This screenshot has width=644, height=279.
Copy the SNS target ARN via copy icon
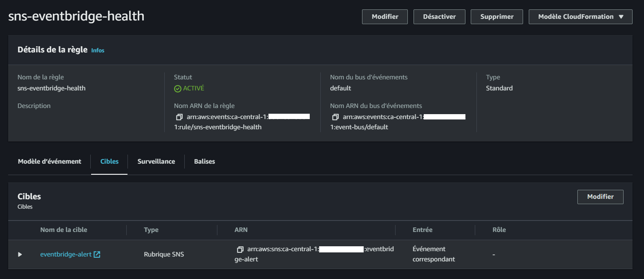240,249
